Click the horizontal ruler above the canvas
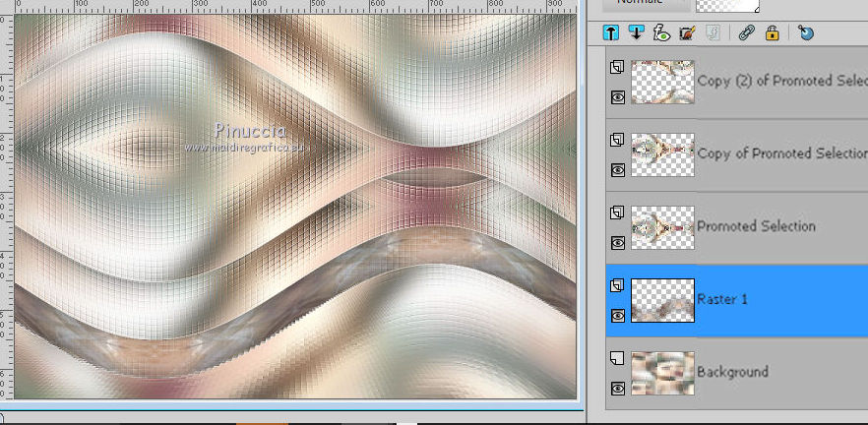 pyautogui.click(x=294, y=6)
